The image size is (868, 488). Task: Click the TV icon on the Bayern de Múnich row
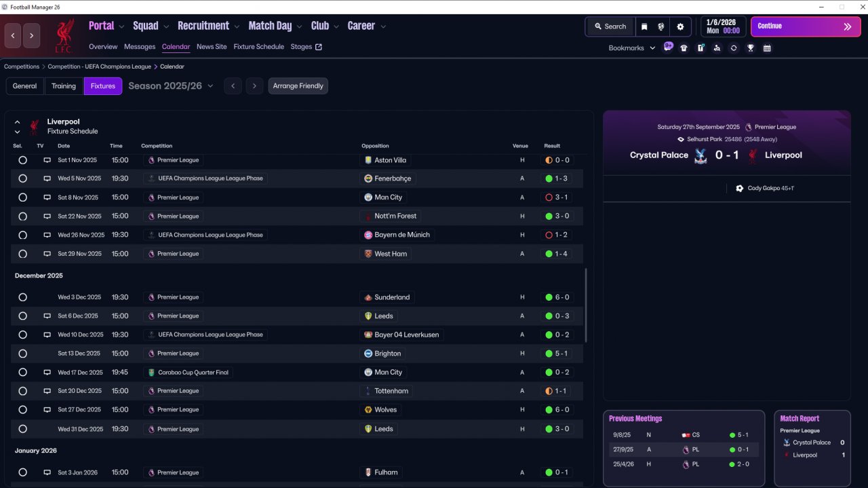coord(47,235)
